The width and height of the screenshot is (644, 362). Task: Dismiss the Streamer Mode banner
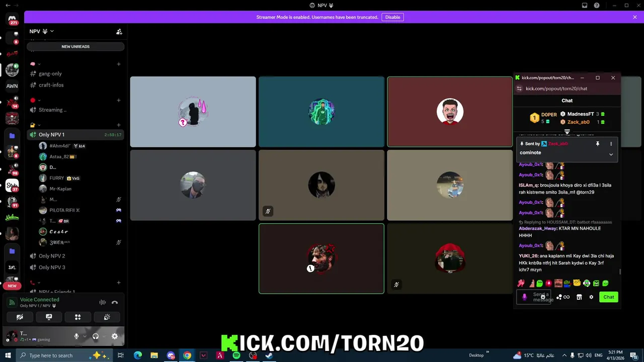[635, 17]
